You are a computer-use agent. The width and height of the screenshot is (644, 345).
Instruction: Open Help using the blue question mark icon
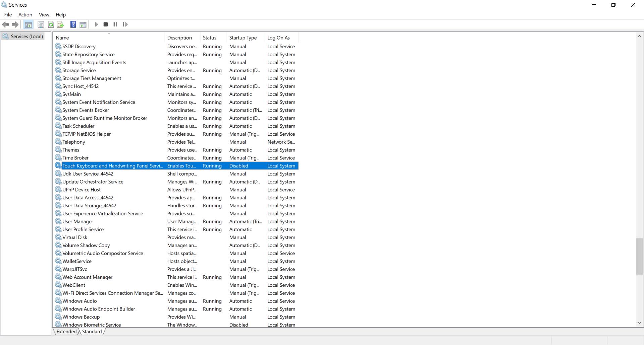(73, 24)
